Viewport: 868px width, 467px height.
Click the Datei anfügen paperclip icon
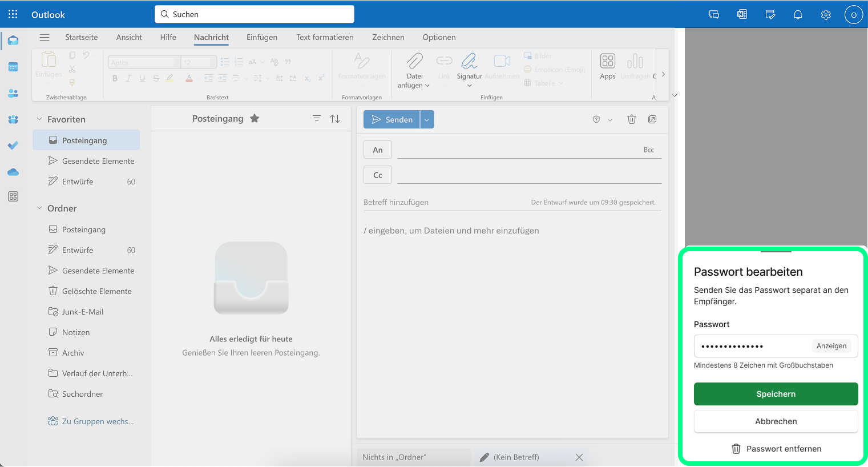(x=415, y=62)
